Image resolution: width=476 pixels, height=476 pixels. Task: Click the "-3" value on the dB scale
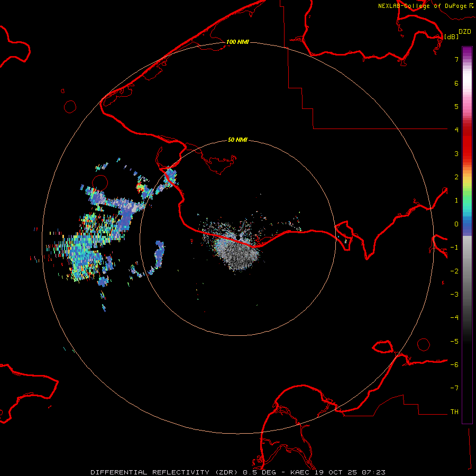coord(454,295)
